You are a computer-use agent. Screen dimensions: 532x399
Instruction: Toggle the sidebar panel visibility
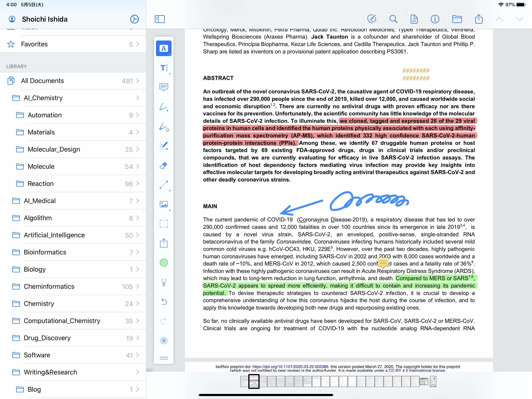coord(160,19)
